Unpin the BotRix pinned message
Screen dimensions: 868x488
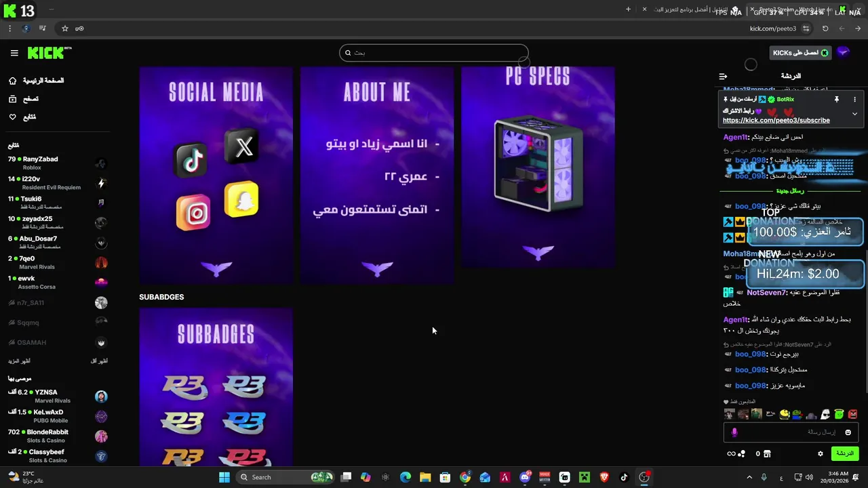click(837, 100)
